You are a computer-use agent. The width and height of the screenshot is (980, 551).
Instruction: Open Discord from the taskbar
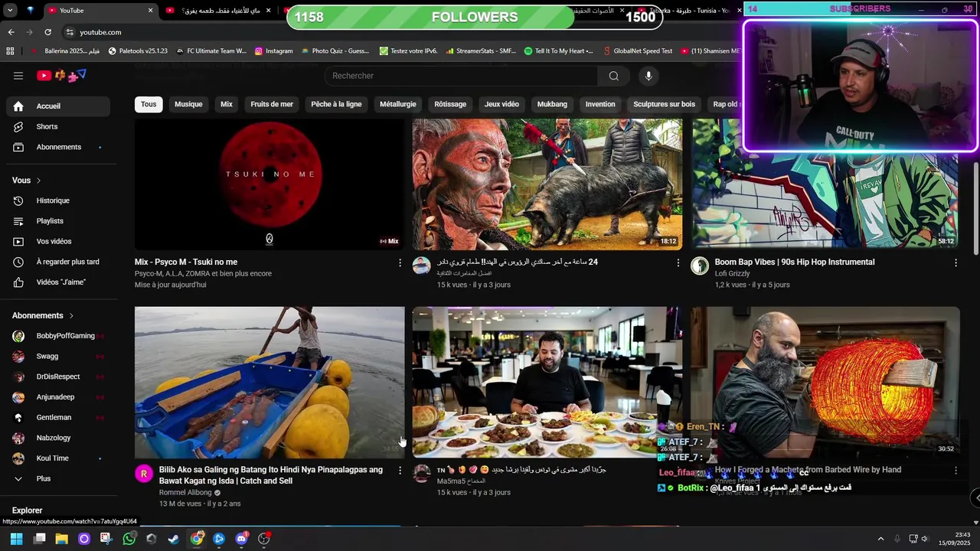click(x=242, y=539)
